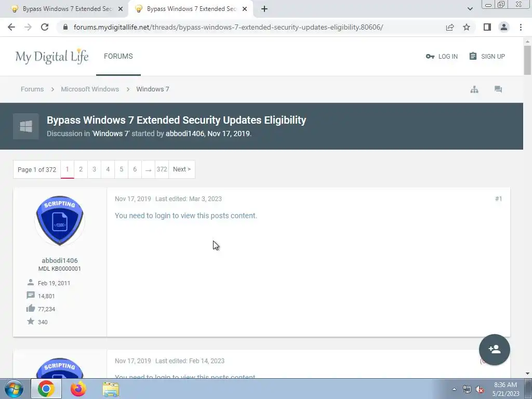Viewport: 532px width, 399px height.
Task: Click the network tray icon
Action: pyautogui.click(x=467, y=389)
